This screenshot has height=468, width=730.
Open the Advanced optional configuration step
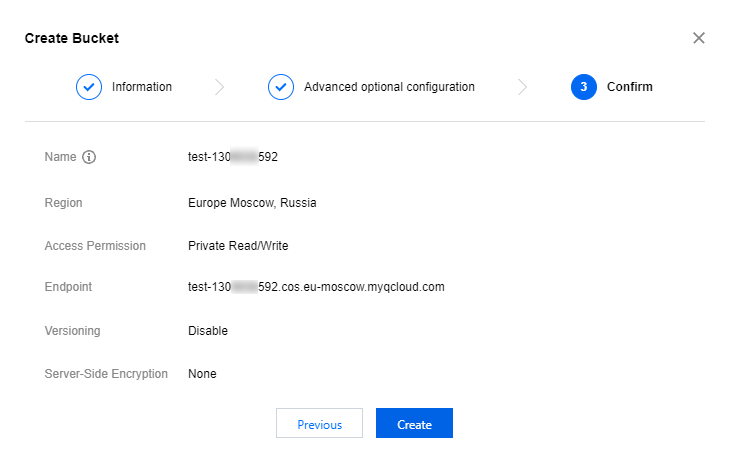tap(389, 87)
